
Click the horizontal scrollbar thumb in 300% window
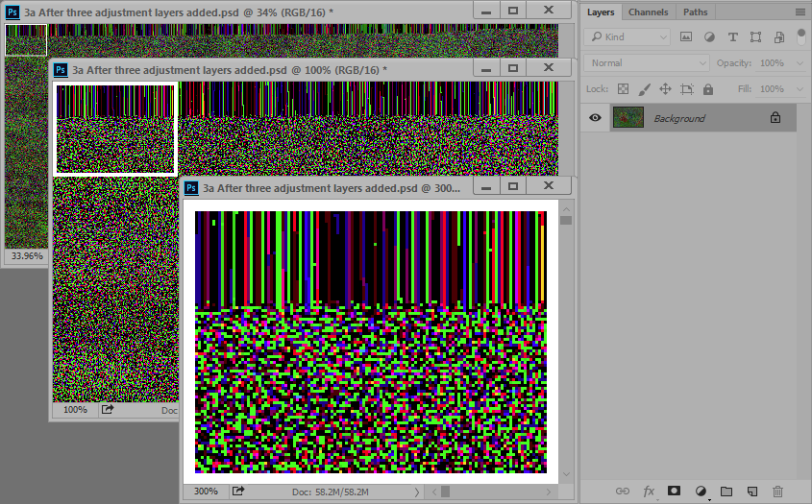(445, 492)
